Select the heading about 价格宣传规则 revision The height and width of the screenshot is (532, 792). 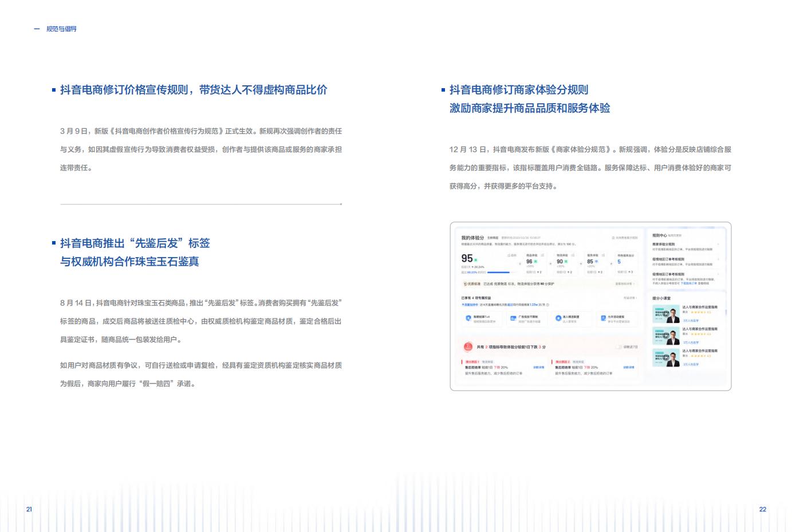(194, 90)
